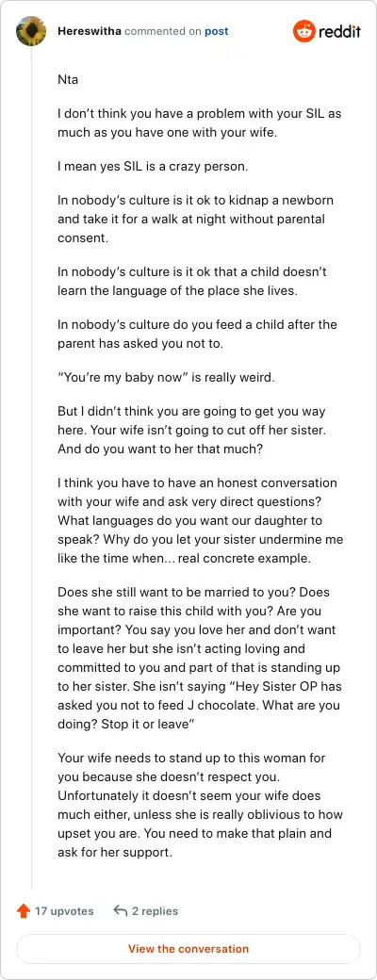Screen dimensions: 377x980
Task: Follow the blue "post" link in header
Action: coord(217,31)
